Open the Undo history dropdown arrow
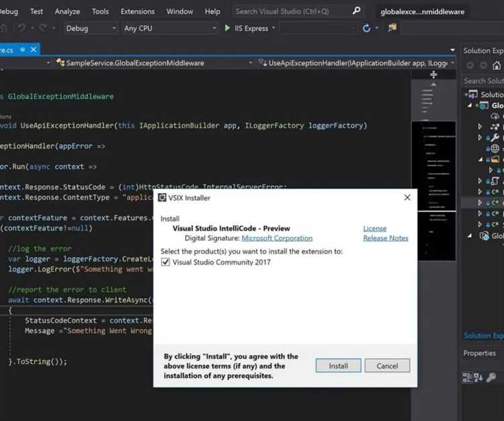Viewport: 504px width, 421px height. [32, 28]
